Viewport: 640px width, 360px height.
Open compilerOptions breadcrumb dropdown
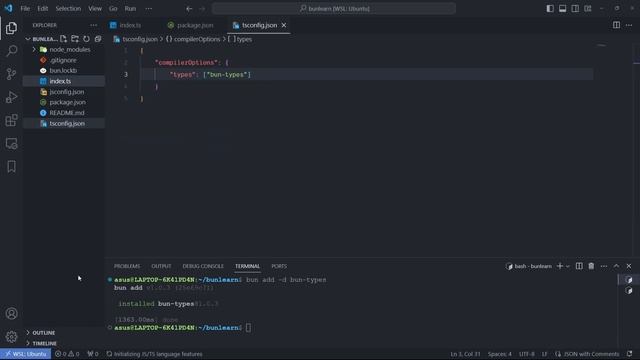coord(193,39)
